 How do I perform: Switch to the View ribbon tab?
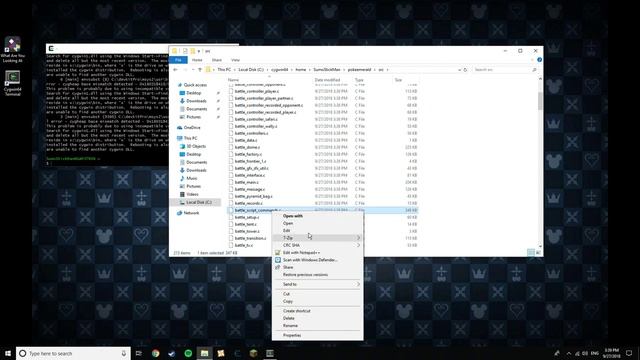(x=236, y=60)
